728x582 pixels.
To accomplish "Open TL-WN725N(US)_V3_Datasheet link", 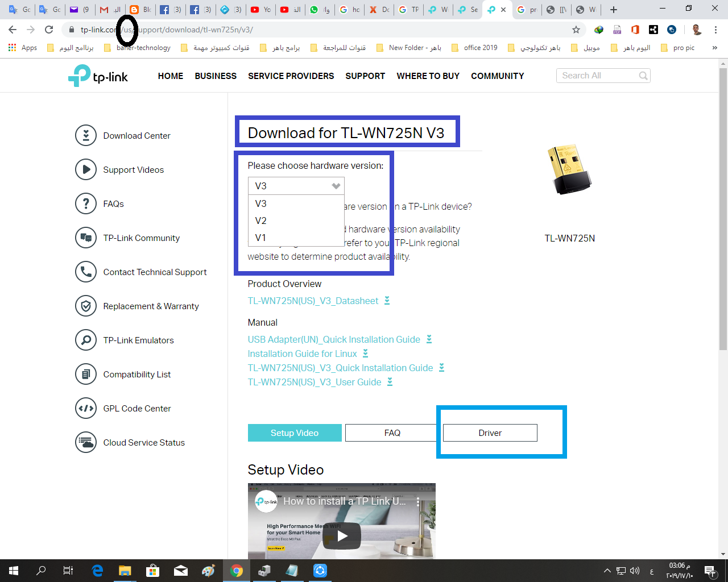I will click(313, 301).
